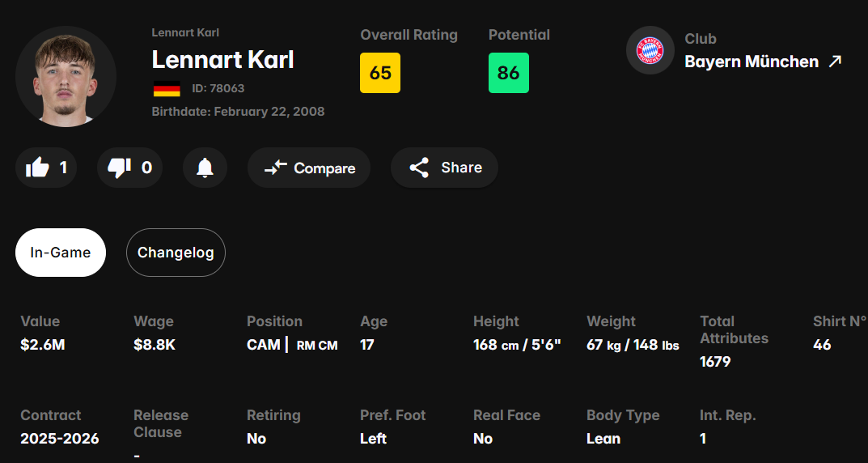The width and height of the screenshot is (868, 463).
Task: Click the thumbs down dislike icon
Action: [119, 168]
